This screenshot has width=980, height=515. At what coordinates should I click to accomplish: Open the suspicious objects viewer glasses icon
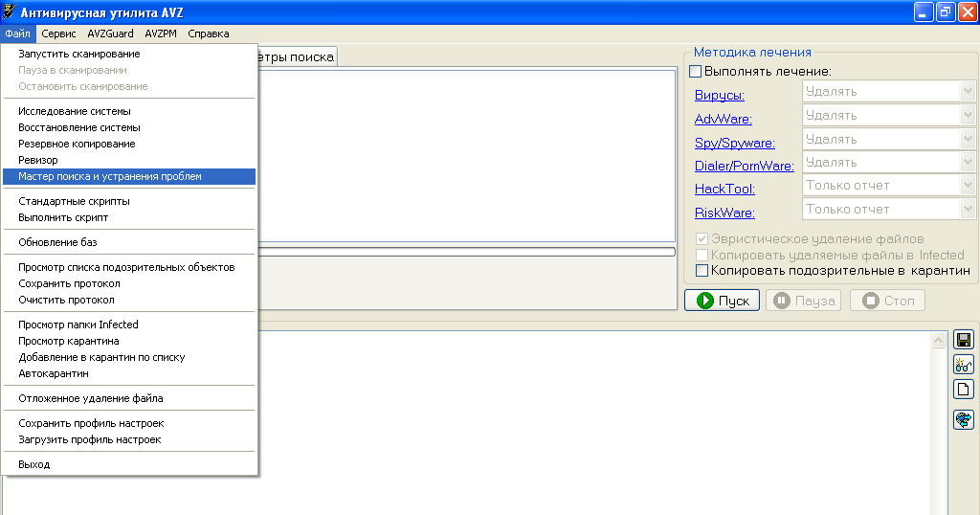[x=963, y=365]
